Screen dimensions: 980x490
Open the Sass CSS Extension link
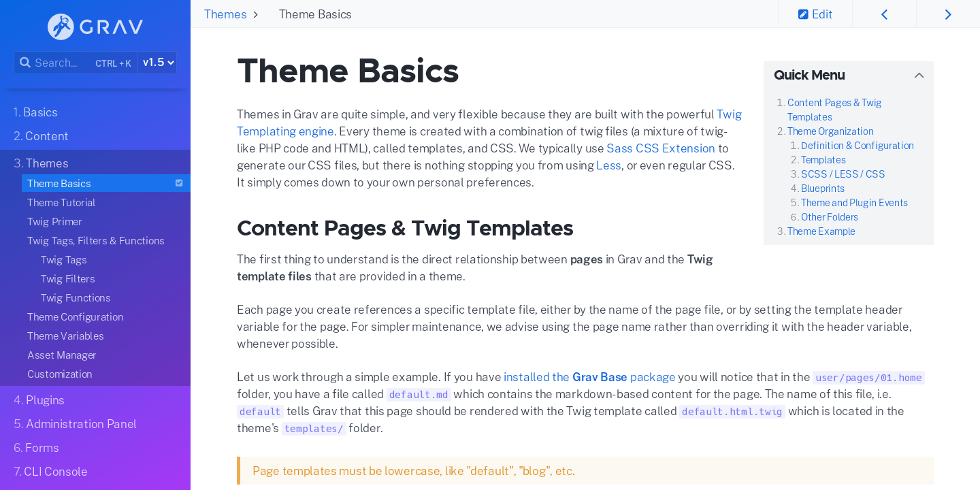pos(660,148)
